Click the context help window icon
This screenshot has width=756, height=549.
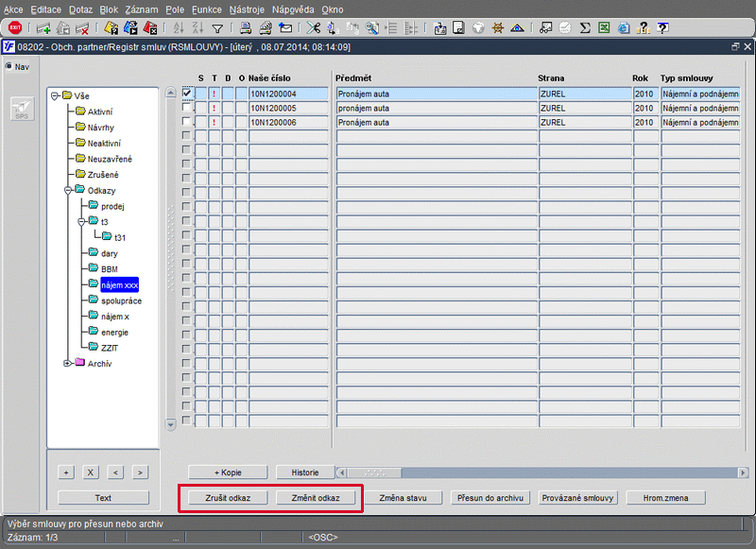(x=663, y=28)
